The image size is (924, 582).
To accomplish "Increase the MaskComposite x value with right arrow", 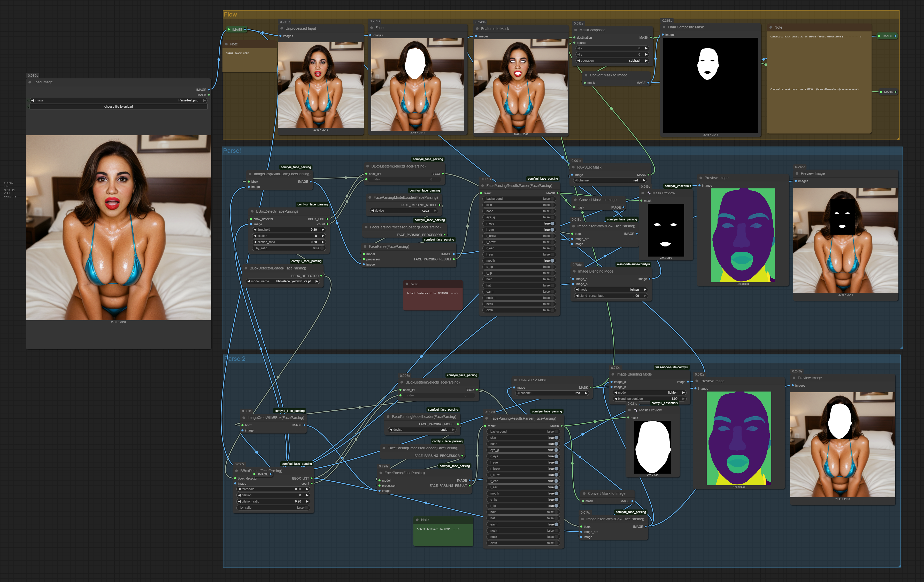I will tap(646, 48).
